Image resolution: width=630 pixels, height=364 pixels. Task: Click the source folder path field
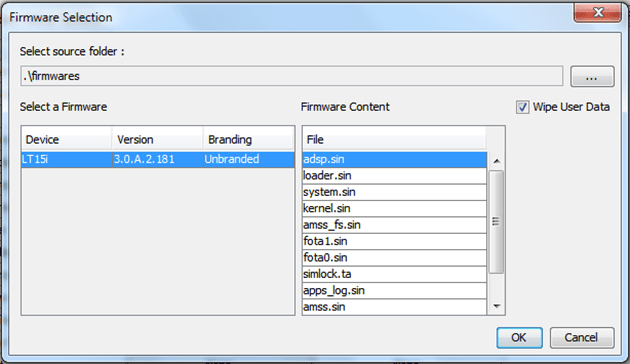292,76
